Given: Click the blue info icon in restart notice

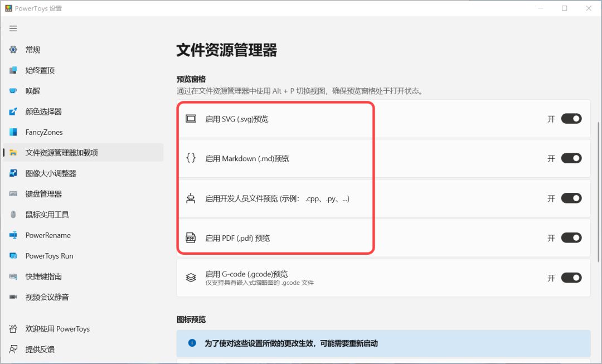Looking at the screenshot, I should click(192, 343).
